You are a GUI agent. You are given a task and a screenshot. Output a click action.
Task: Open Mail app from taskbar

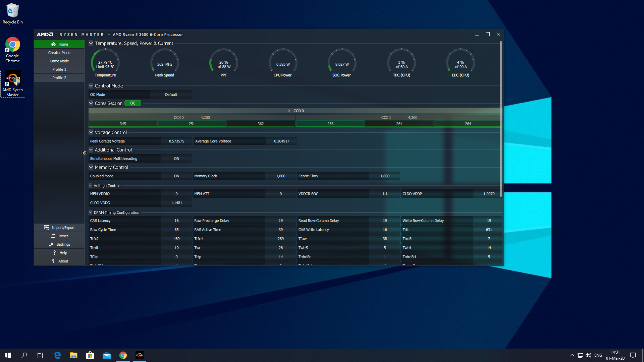(107, 355)
